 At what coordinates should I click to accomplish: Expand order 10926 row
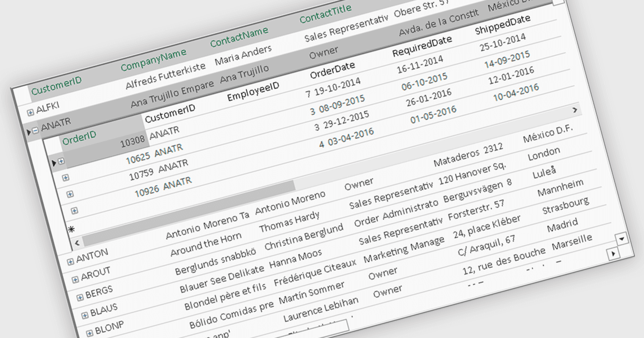74,210
